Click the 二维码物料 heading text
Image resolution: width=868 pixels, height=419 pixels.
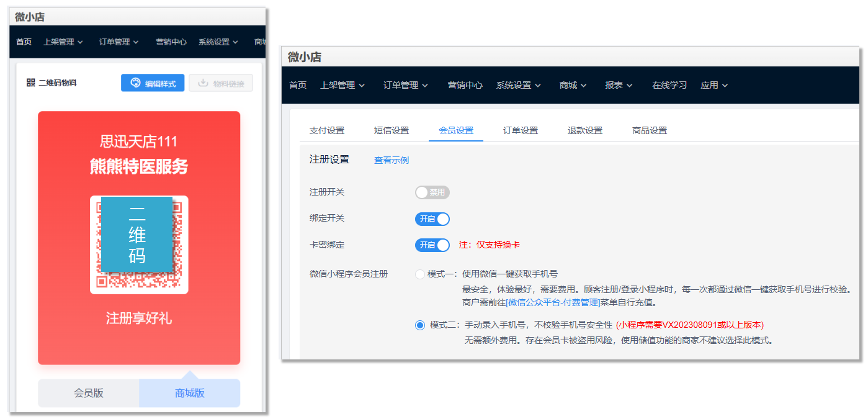[58, 83]
